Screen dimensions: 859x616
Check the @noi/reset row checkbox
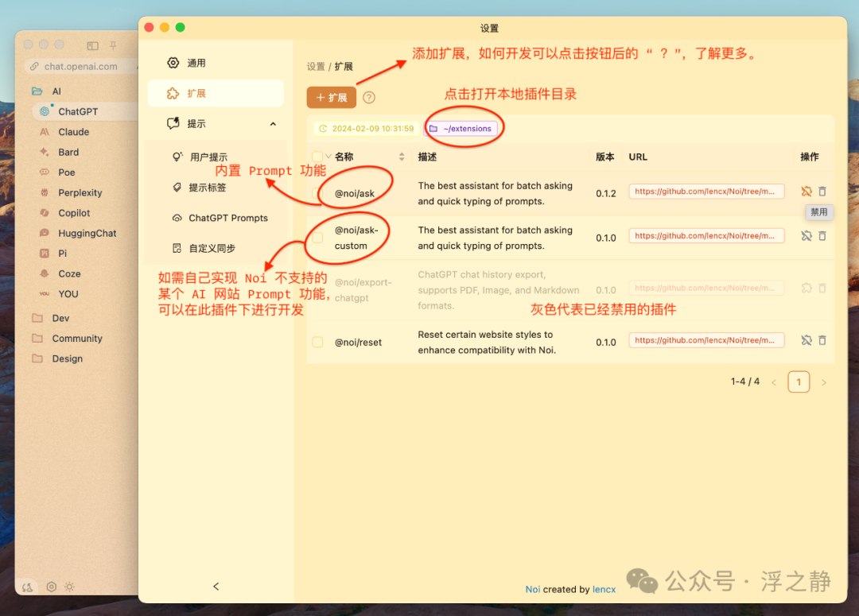point(317,343)
